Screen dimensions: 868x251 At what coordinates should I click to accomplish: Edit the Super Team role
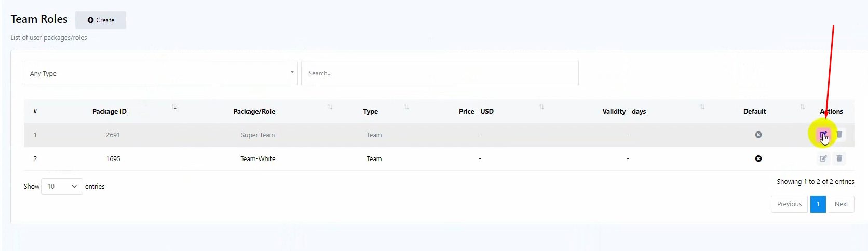coord(823,135)
